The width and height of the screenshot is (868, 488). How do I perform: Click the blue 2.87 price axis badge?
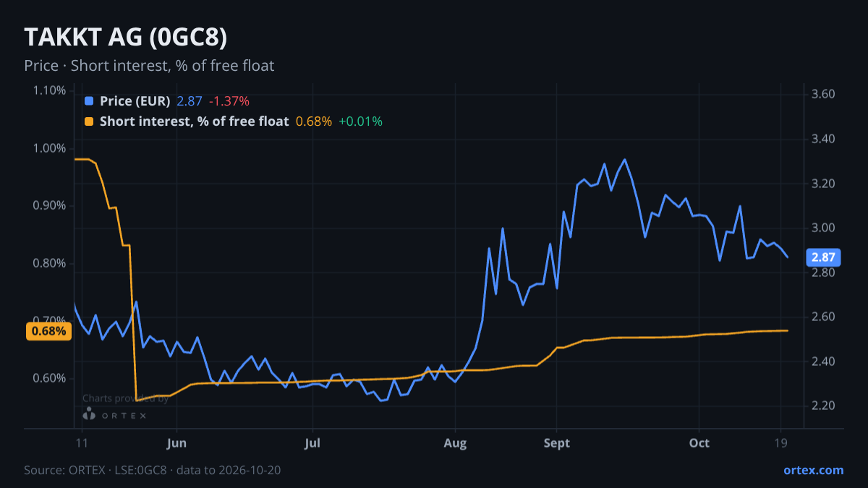pos(824,257)
